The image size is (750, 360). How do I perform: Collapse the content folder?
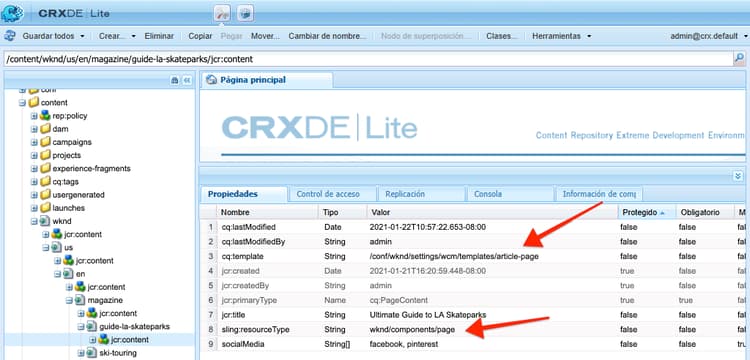(x=22, y=103)
